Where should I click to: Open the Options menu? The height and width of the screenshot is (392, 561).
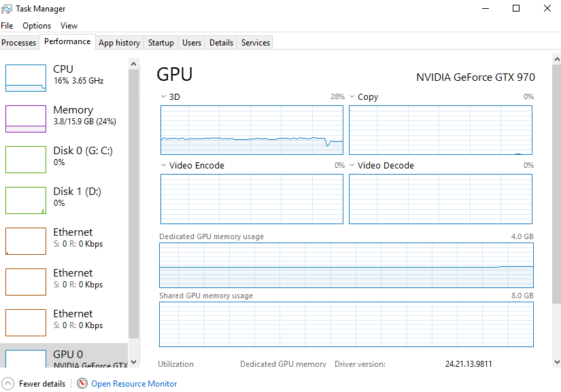37,26
